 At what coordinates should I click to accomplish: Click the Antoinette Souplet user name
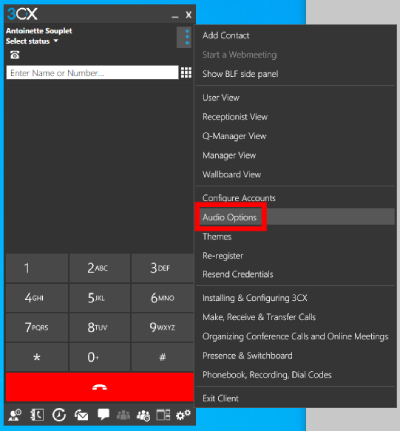[x=39, y=31]
